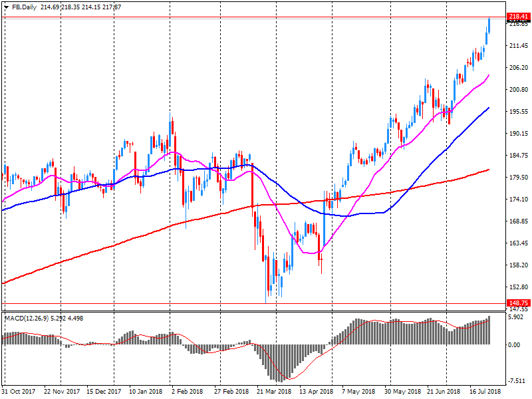Click the 190.15 price scale value
This screenshot has width=532, height=399.
(x=519, y=134)
